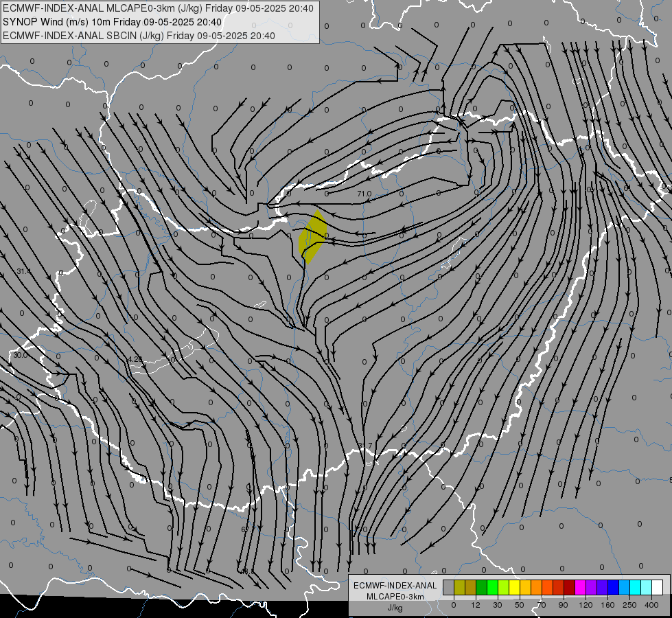The image size is (672, 618).
Task: Click the legend tick label 30
Action: (x=498, y=605)
